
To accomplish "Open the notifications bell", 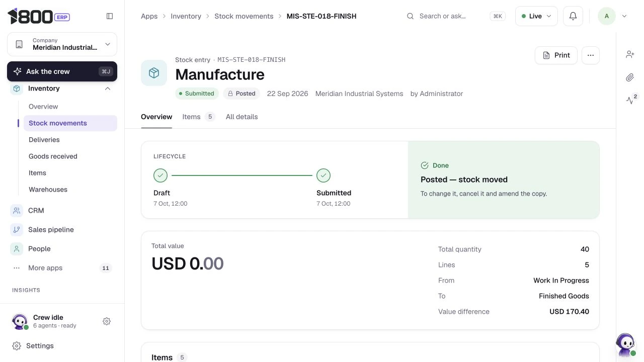I will coord(573,16).
